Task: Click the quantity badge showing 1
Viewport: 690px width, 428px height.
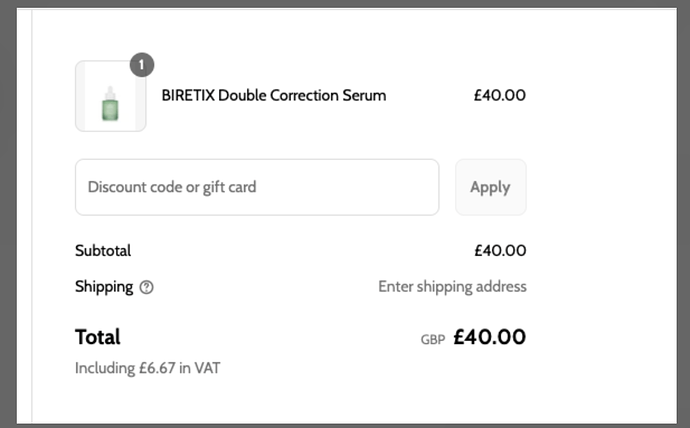Action: click(x=142, y=66)
